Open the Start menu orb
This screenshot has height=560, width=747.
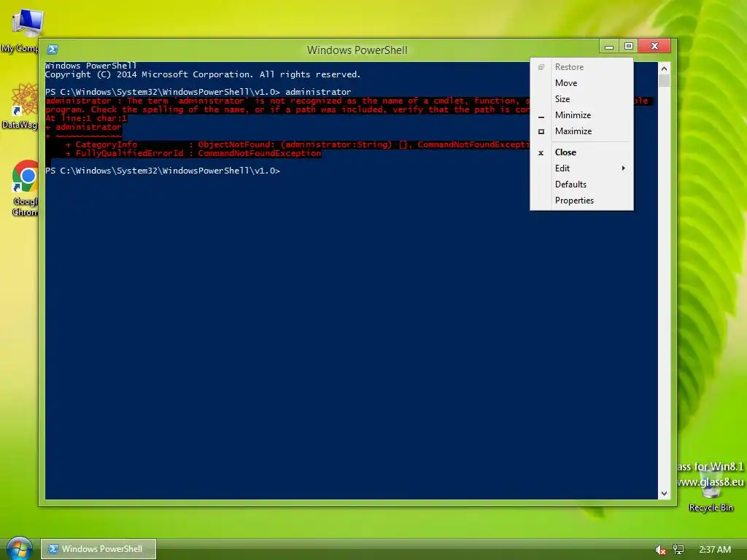tap(20, 548)
